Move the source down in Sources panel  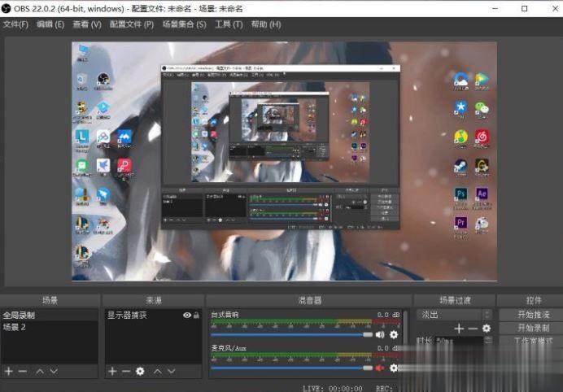coord(172,371)
